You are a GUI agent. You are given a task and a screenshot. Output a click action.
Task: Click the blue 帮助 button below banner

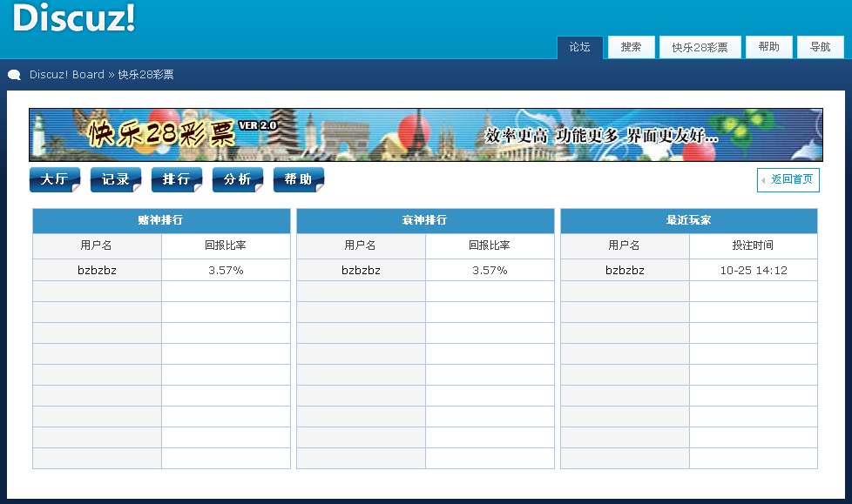click(298, 179)
